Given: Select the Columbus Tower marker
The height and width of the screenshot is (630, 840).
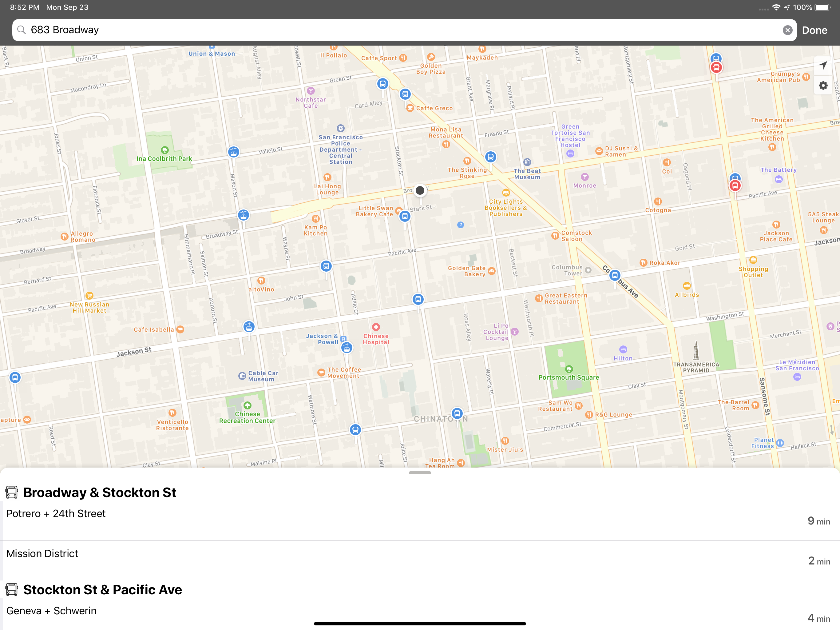Looking at the screenshot, I should pos(588,270).
